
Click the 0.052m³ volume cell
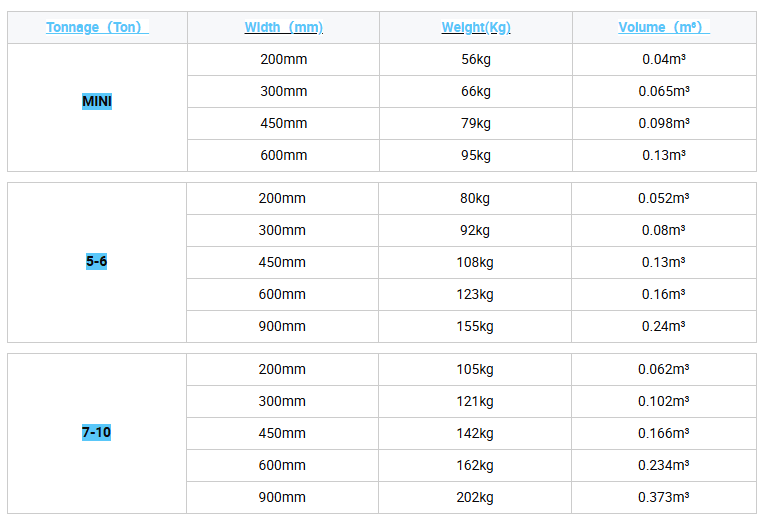click(664, 199)
